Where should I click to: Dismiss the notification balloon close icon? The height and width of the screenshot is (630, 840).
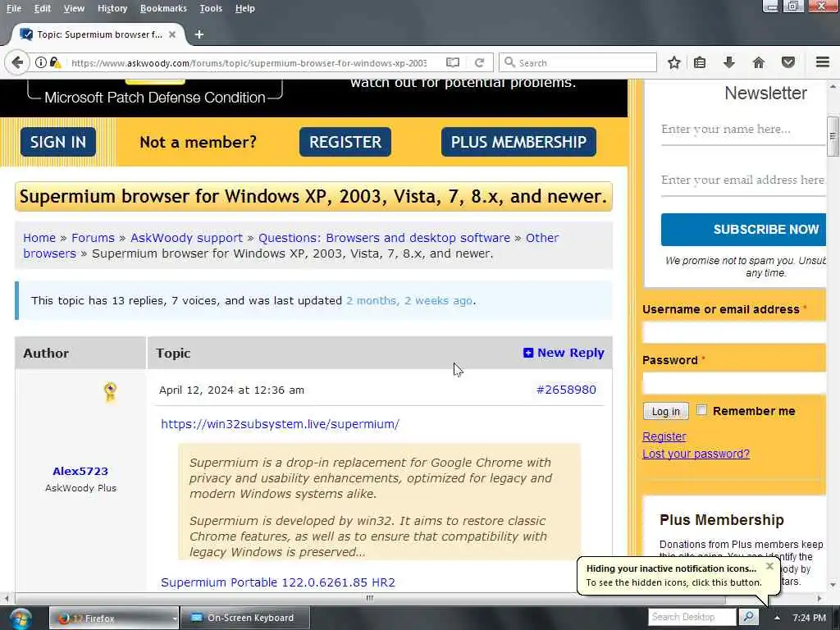point(769,566)
